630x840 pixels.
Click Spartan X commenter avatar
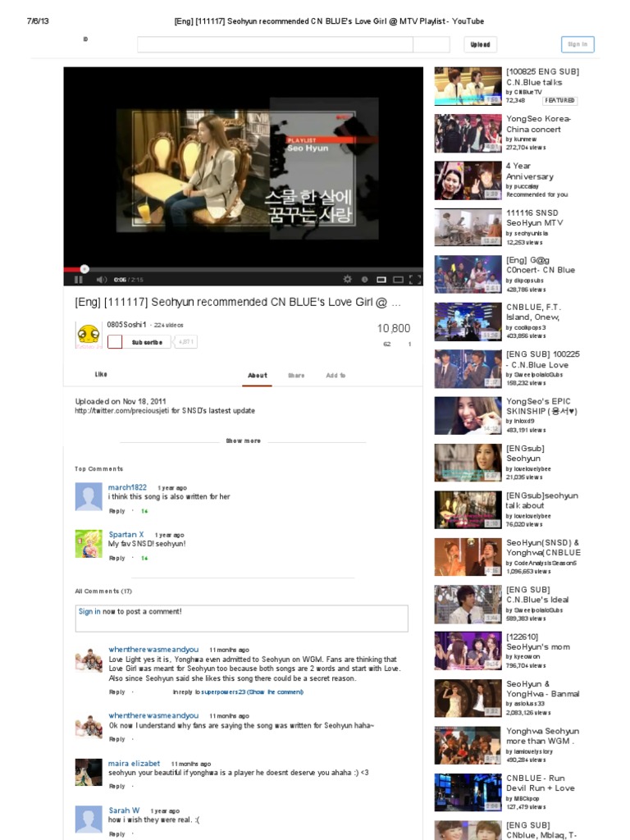(88, 544)
